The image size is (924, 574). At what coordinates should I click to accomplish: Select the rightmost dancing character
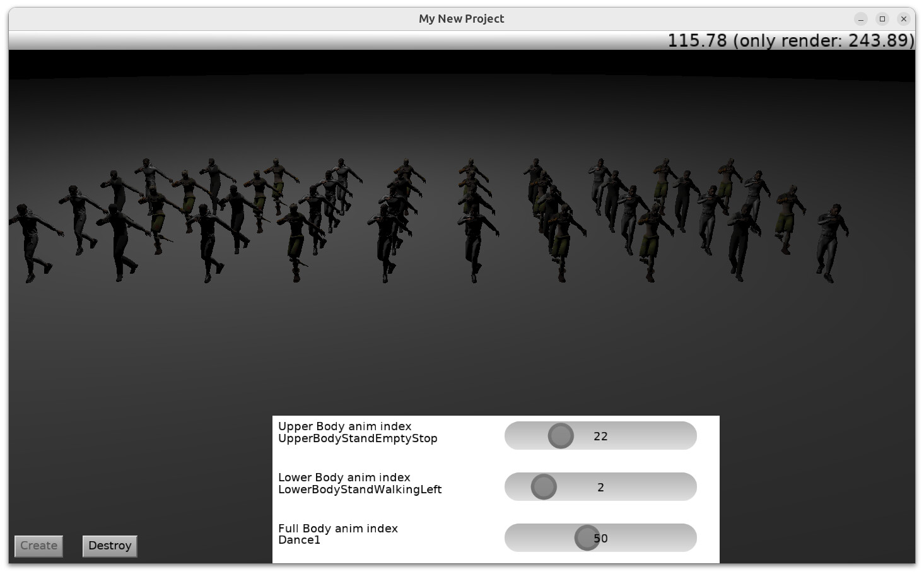pyautogui.click(x=831, y=242)
